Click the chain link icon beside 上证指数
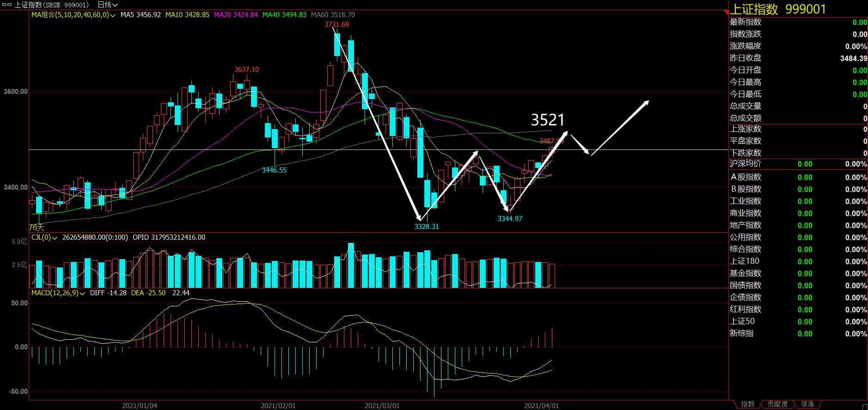 [x=6, y=5]
